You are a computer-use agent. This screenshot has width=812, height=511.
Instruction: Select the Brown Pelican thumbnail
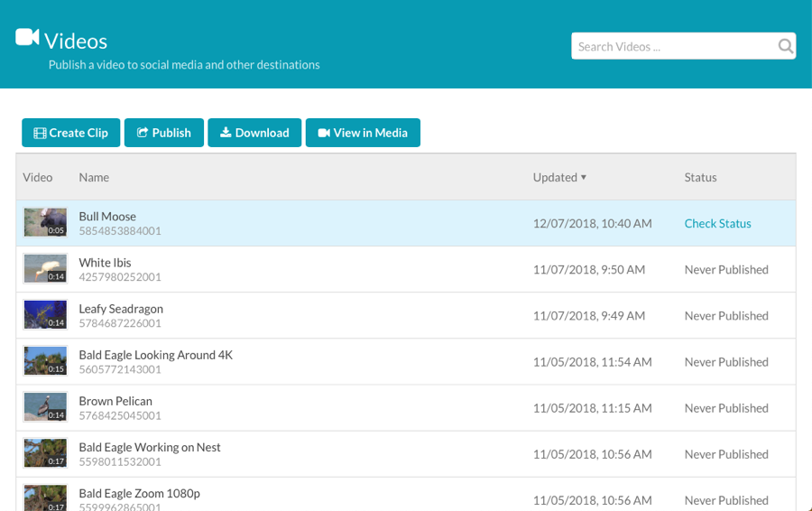tap(45, 407)
